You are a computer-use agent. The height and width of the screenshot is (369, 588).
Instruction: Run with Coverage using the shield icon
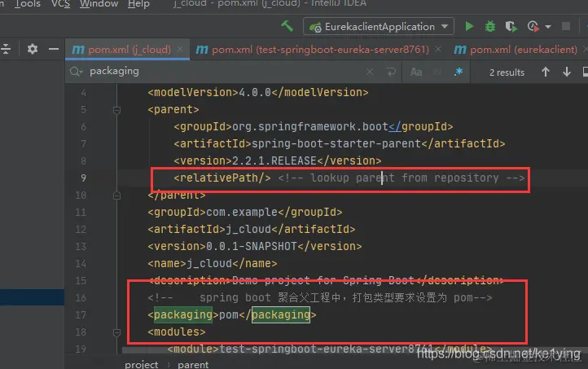pos(511,27)
